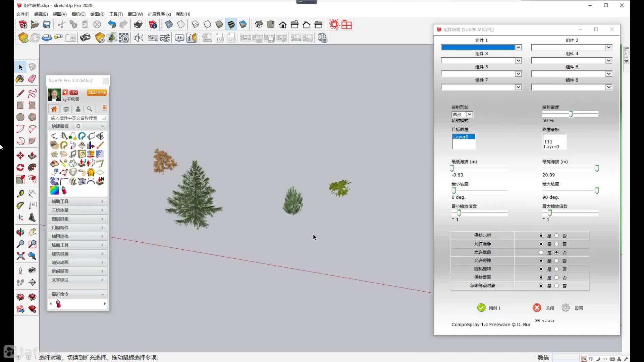This screenshot has width=644, height=362.
Task: Click the Save floppy disk icon
Action: (47, 24)
